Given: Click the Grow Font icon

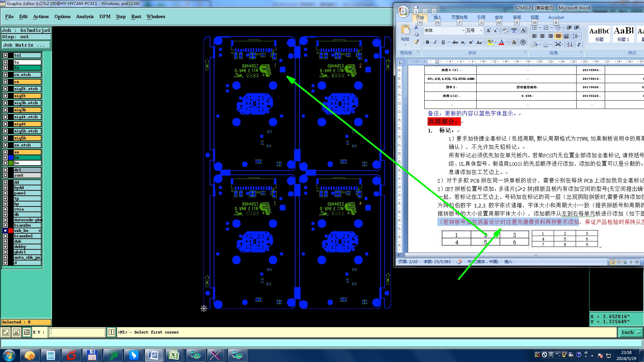Looking at the screenshot, I should (488, 31).
